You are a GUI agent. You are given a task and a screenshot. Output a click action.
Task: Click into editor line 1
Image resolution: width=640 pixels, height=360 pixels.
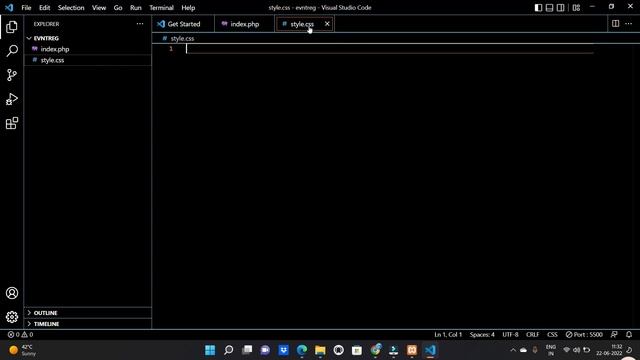coord(389,49)
